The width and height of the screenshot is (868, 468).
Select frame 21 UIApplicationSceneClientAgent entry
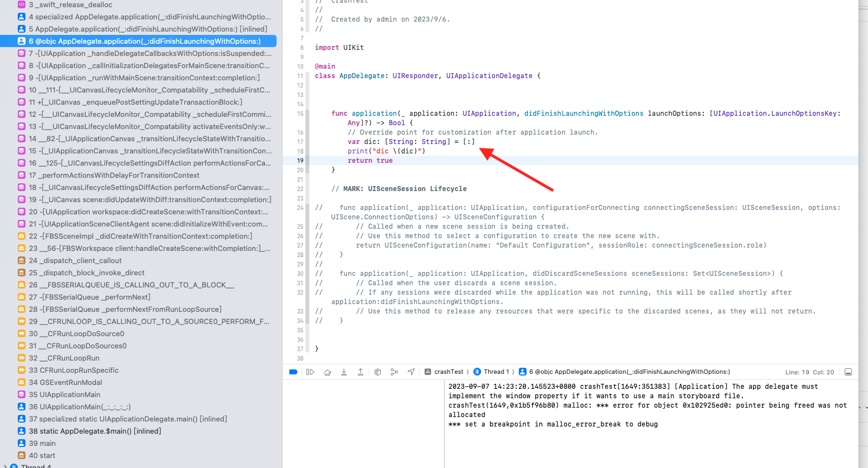click(x=139, y=224)
